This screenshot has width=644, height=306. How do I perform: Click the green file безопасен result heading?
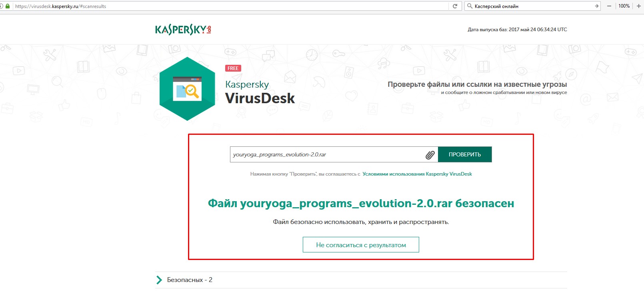(x=361, y=204)
